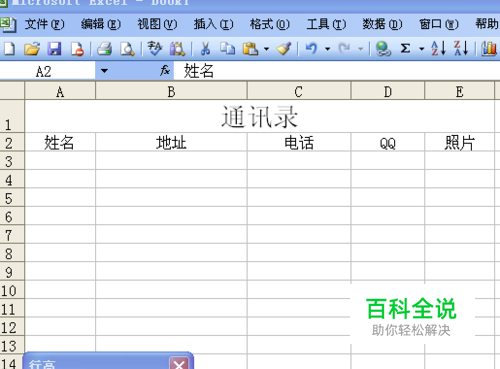500x369 pixels.
Task: Open the 工具(T) menu
Action: click(x=326, y=24)
